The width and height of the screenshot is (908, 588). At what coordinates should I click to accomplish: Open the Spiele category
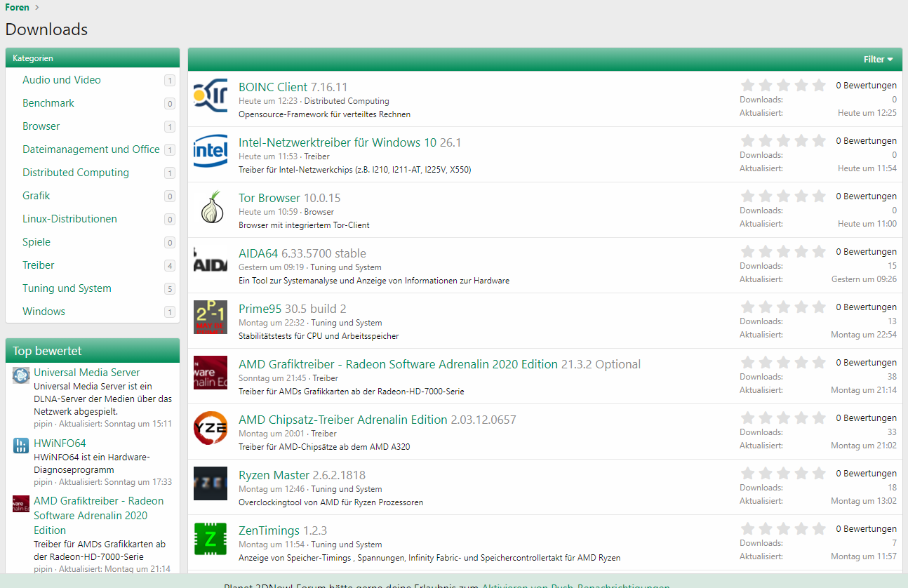click(x=36, y=242)
